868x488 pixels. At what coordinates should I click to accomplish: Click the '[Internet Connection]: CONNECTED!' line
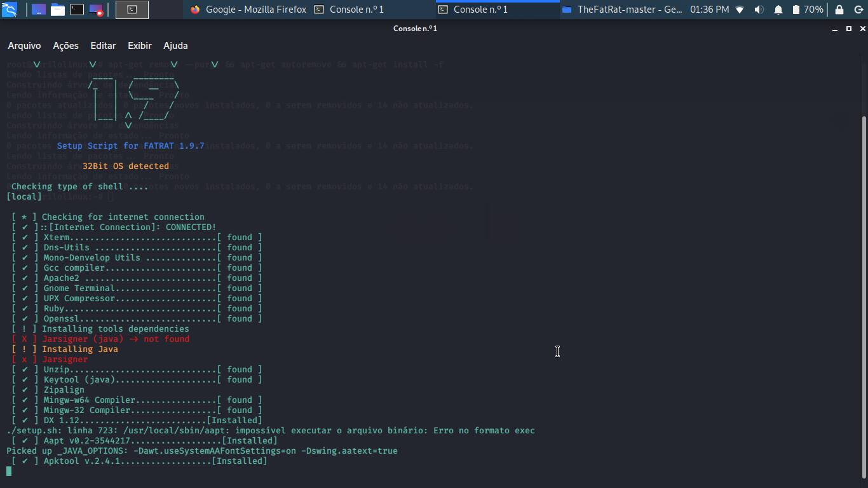click(x=114, y=227)
